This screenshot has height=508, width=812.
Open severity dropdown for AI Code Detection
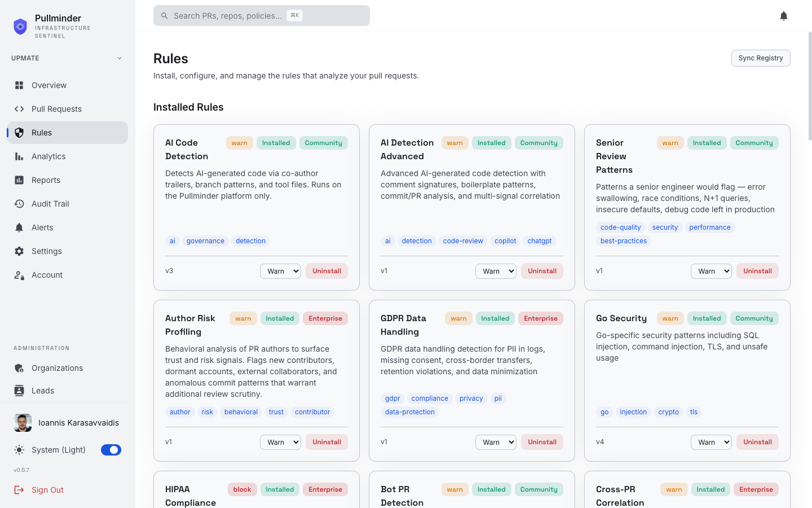click(280, 271)
